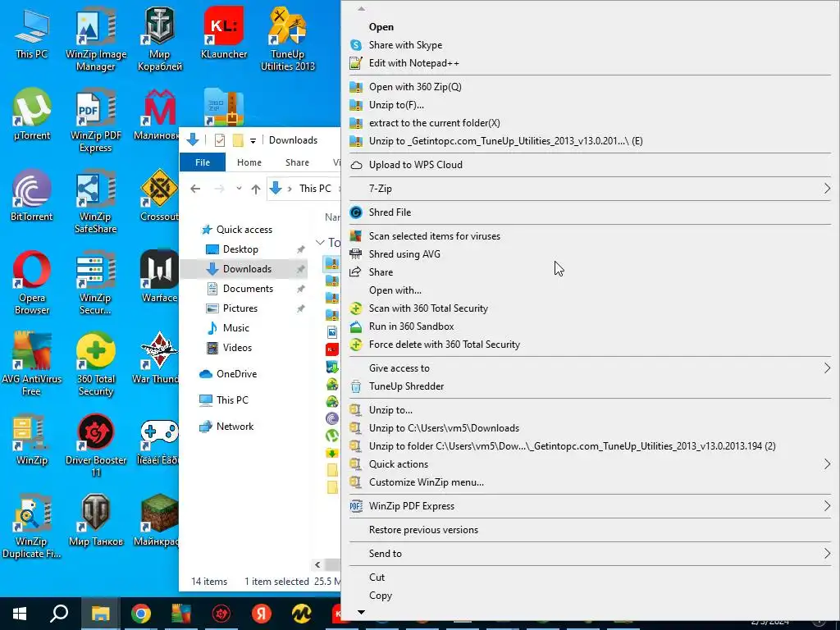Open recent locations dropdown in Explorer

pos(239,189)
